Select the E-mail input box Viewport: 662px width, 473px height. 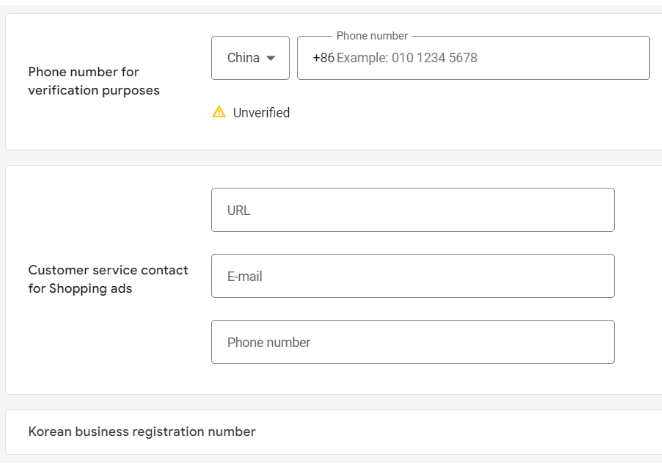click(412, 276)
